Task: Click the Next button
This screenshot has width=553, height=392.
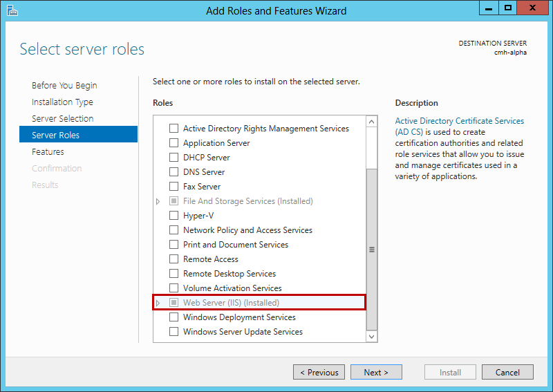Action: point(375,372)
